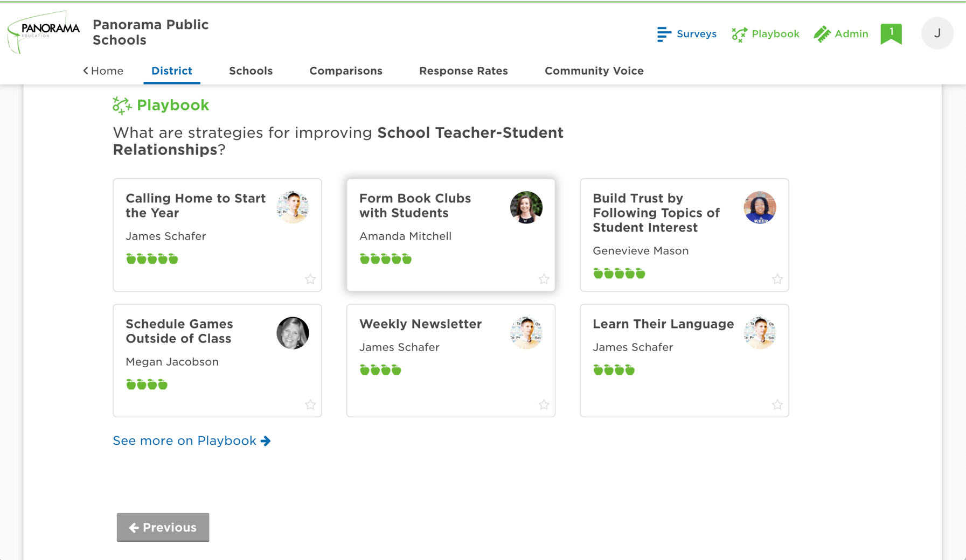Switch to the Schools tab
The height and width of the screenshot is (560, 966).
[x=251, y=71]
